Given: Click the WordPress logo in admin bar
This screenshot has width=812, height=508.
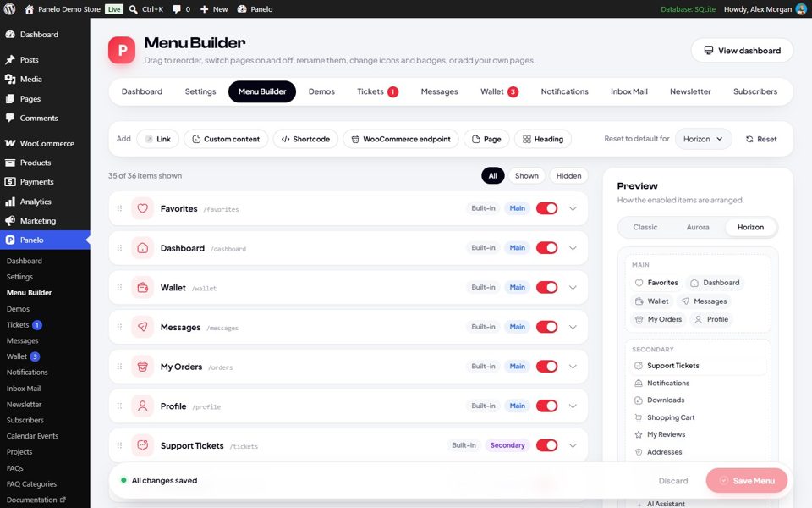Looking at the screenshot, I should (x=9, y=8).
